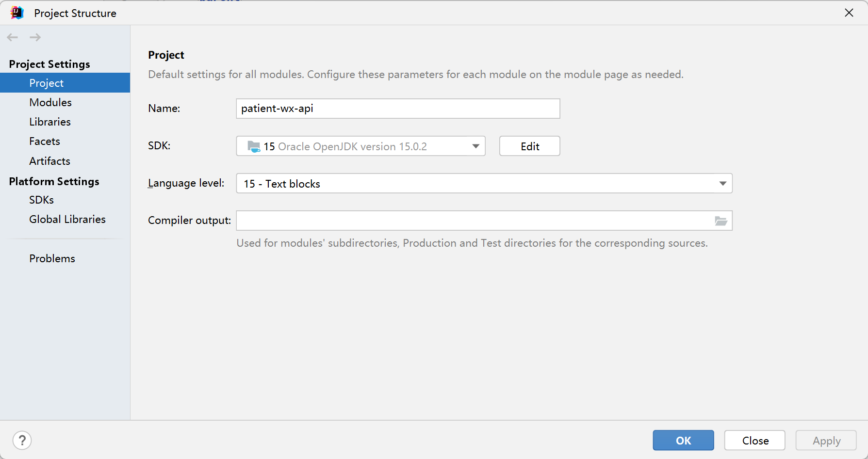868x459 pixels.
Task: Browse for compiler output folder
Action: click(x=721, y=221)
